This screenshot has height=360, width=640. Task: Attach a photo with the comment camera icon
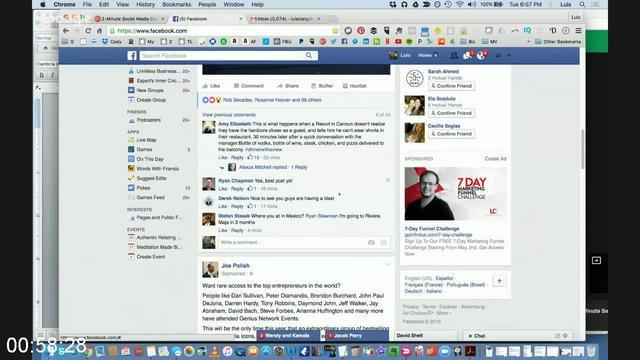pyautogui.click(x=371, y=242)
